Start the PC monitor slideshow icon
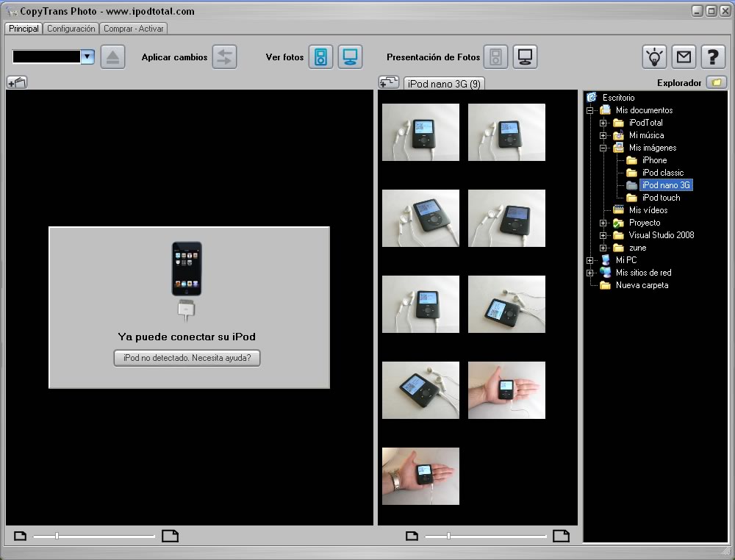The width and height of the screenshot is (735, 560). (525, 57)
